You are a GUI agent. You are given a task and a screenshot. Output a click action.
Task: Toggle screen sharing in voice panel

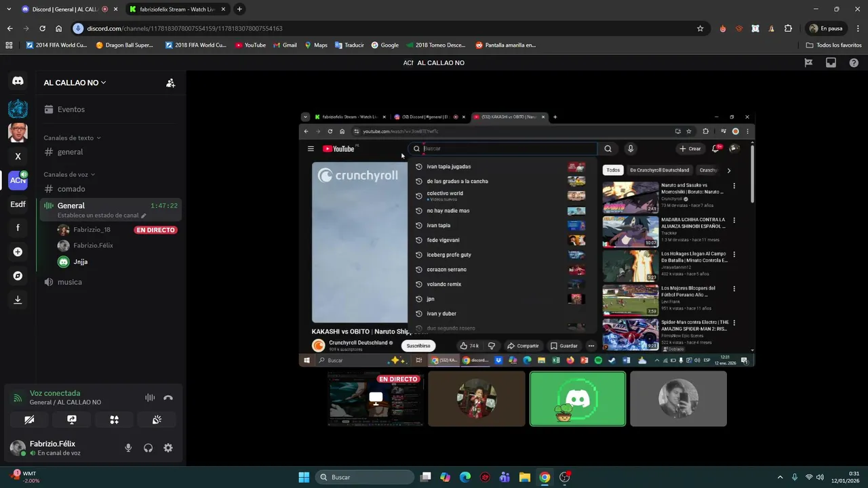[x=72, y=420]
